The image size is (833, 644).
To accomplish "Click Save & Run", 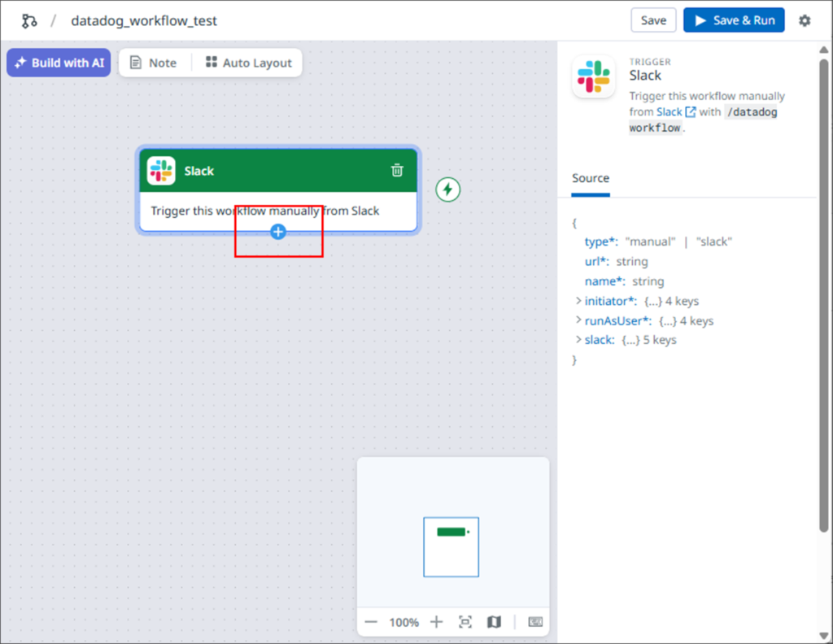I will tap(734, 20).
